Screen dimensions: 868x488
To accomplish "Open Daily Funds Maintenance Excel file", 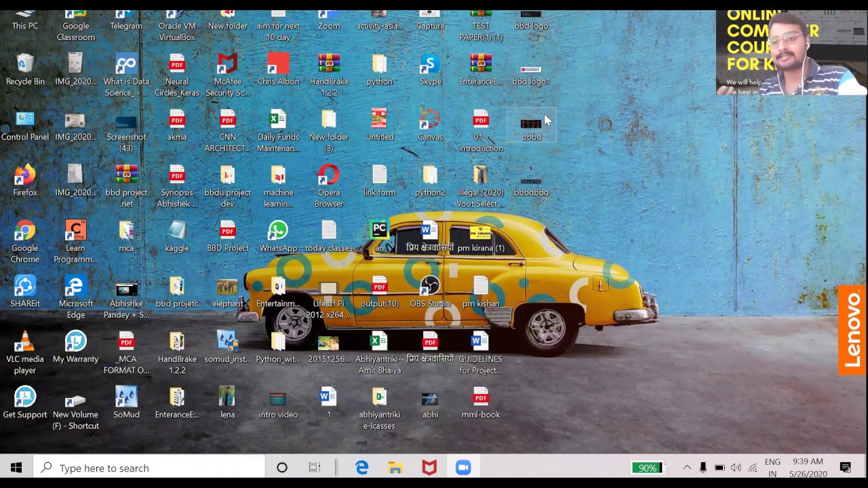I will [x=278, y=131].
